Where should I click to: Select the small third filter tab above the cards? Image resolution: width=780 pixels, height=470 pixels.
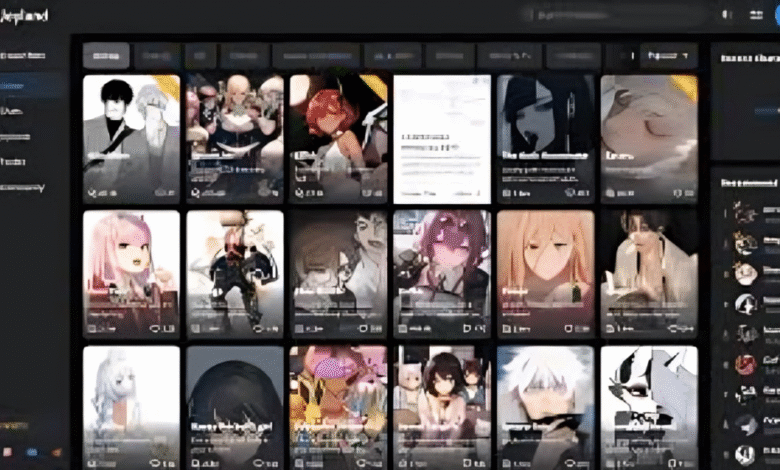click(200, 56)
